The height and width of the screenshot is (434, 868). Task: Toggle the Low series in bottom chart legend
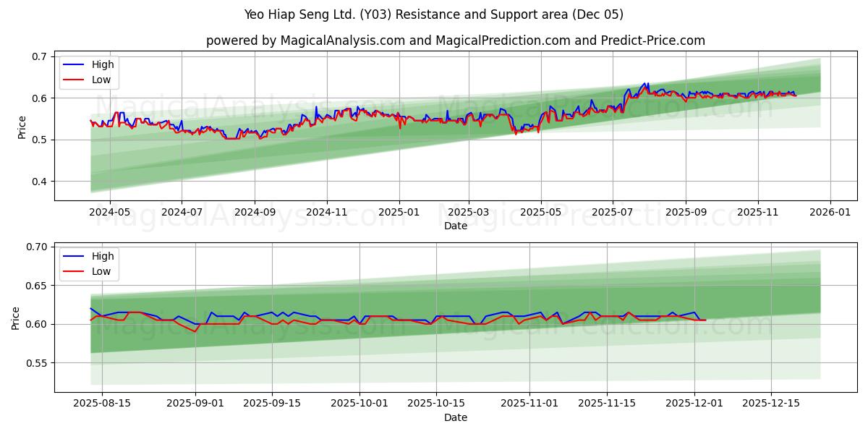pyautogui.click(x=101, y=271)
